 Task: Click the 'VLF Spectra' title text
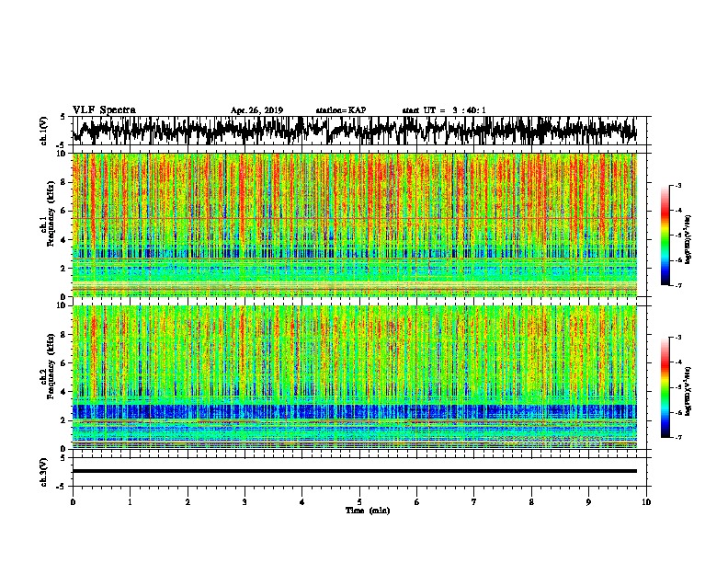point(104,110)
